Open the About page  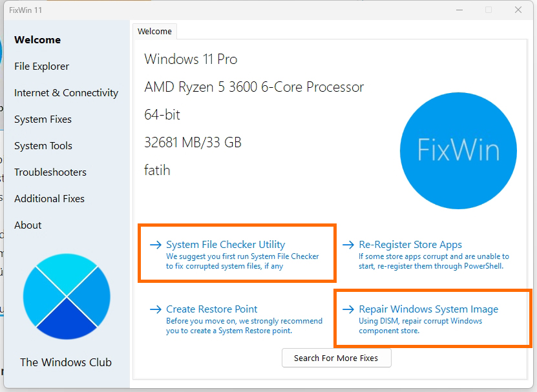(28, 225)
